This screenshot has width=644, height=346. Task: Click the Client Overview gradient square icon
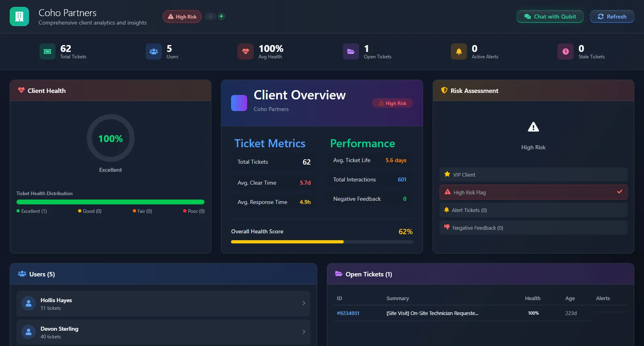pos(239,103)
